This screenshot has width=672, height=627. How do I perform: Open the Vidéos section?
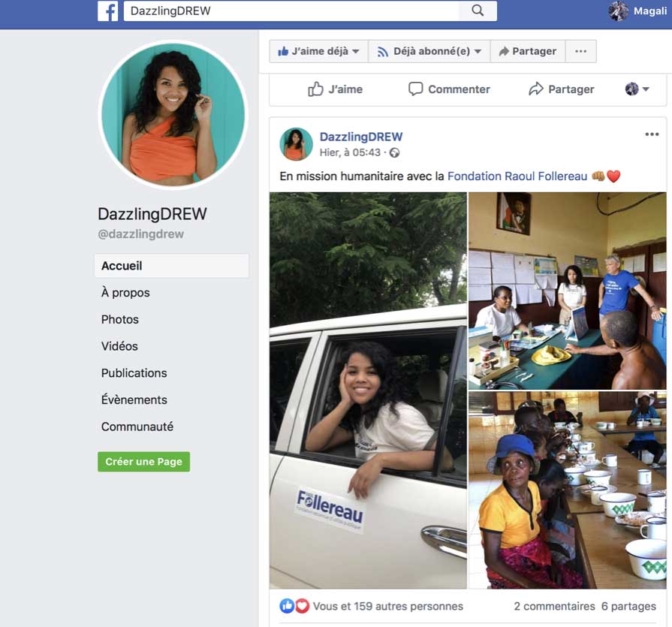coord(119,346)
